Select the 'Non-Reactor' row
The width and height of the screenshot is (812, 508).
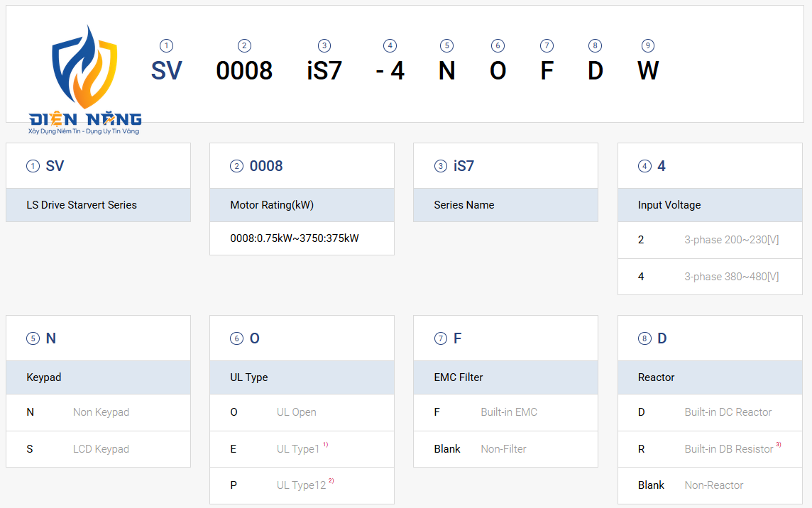tap(710, 485)
